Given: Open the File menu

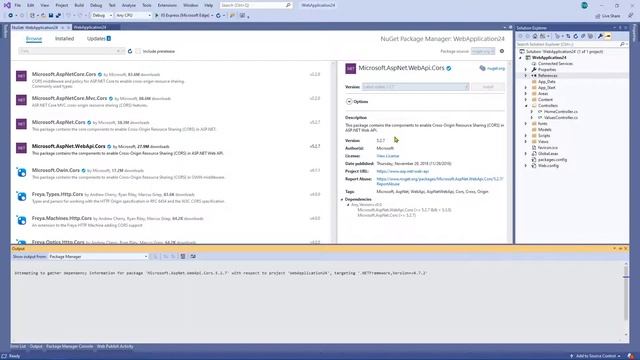Looking at the screenshot, I should 18,5.
